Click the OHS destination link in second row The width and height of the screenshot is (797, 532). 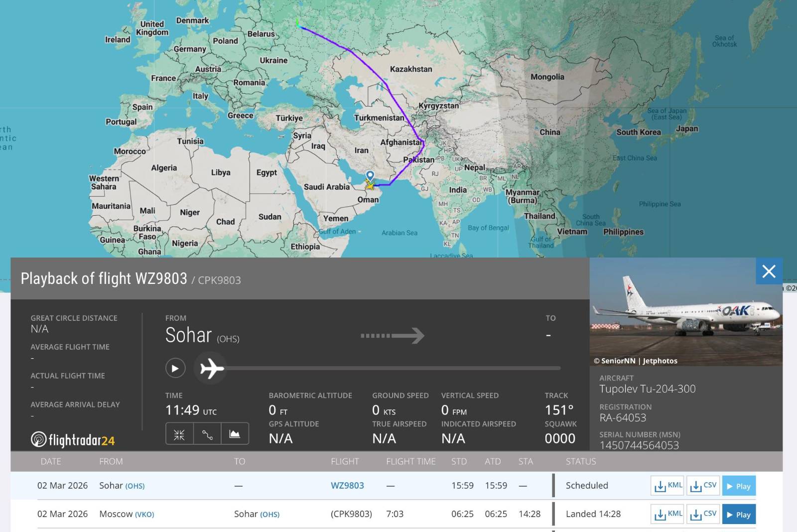pos(269,515)
